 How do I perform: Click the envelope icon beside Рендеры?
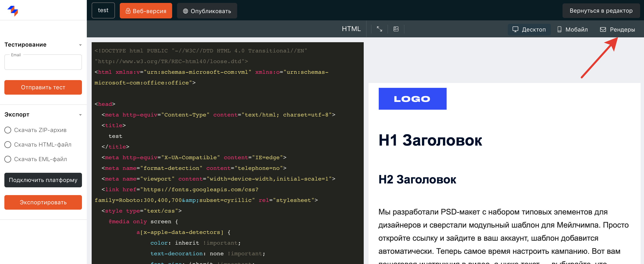click(x=603, y=29)
